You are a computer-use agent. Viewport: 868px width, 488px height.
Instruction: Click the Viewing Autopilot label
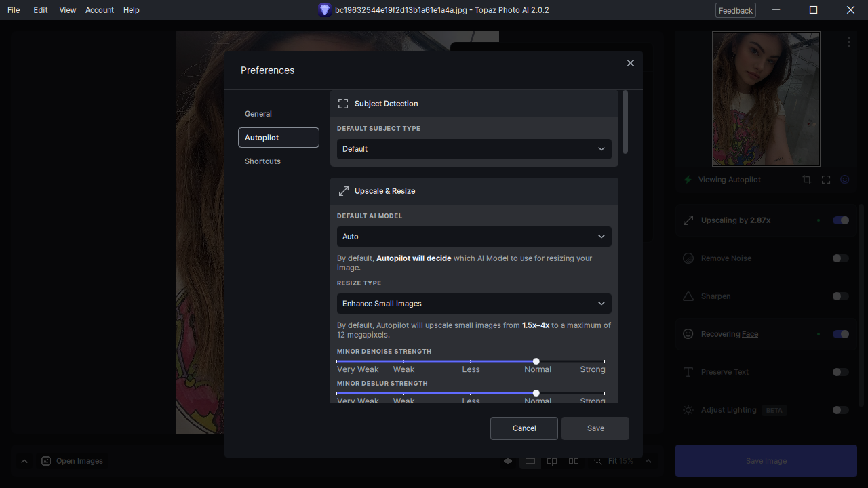730,180
